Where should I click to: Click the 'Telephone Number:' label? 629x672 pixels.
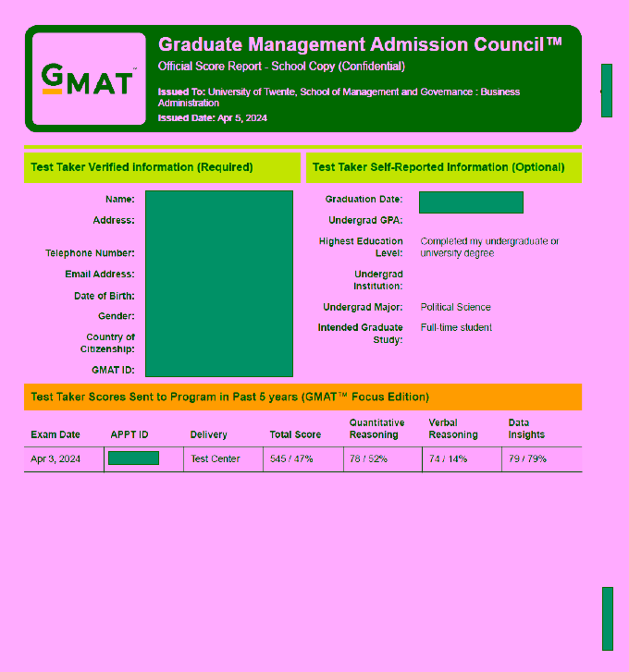point(90,253)
